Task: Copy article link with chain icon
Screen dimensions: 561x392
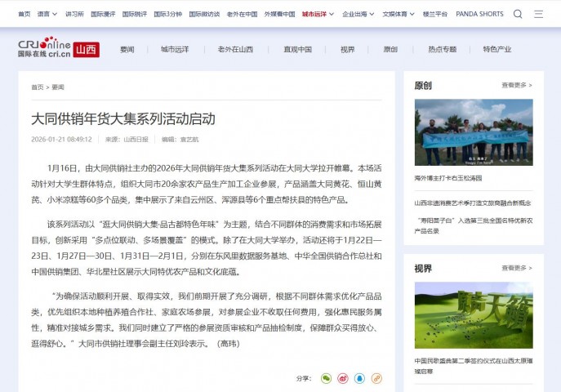Action: [x=376, y=378]
